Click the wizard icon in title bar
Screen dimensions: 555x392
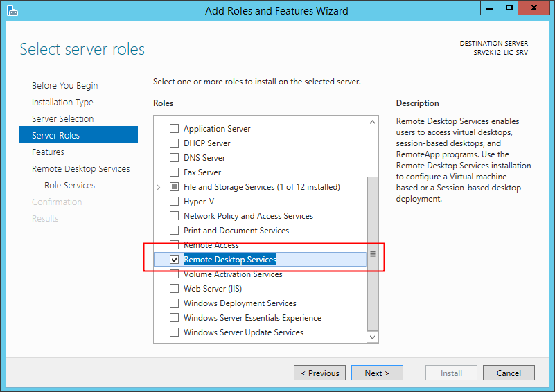coord(11,10)
